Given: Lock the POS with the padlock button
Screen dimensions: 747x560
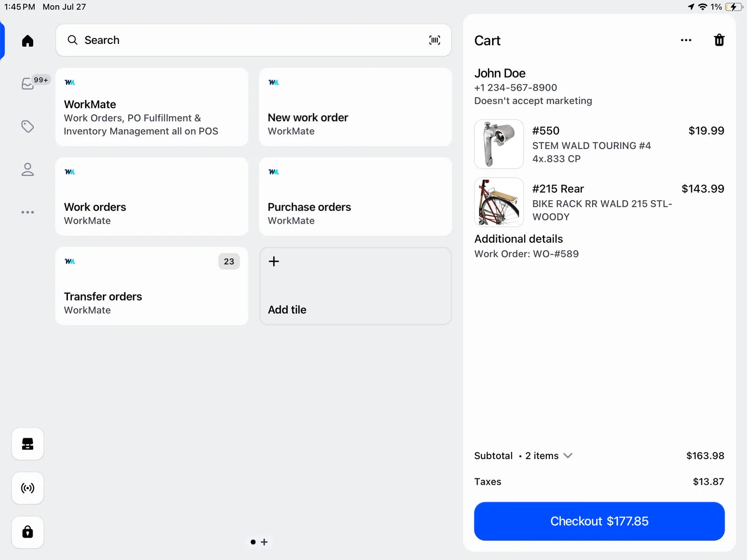Looking at the screenshot, I should tap(28, 532).
